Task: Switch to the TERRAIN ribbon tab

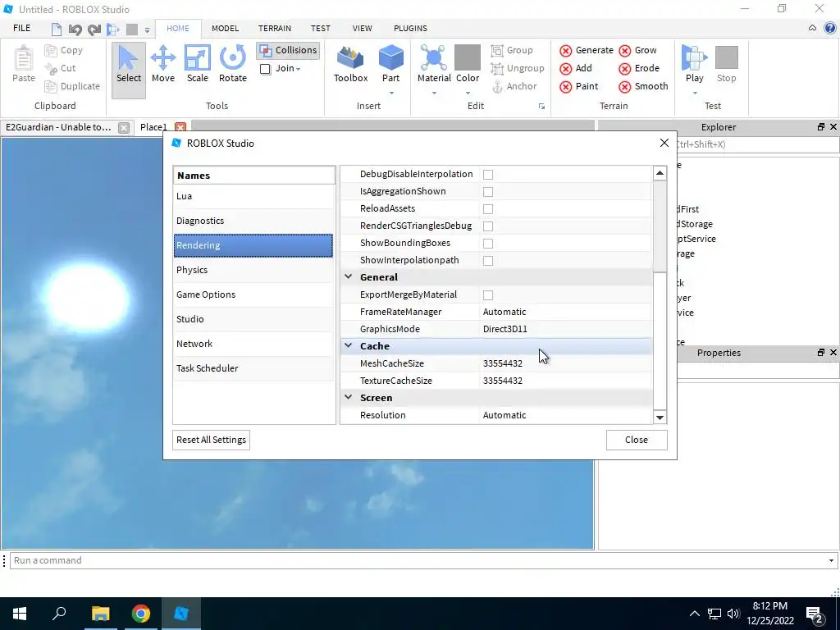Action: 275,29
